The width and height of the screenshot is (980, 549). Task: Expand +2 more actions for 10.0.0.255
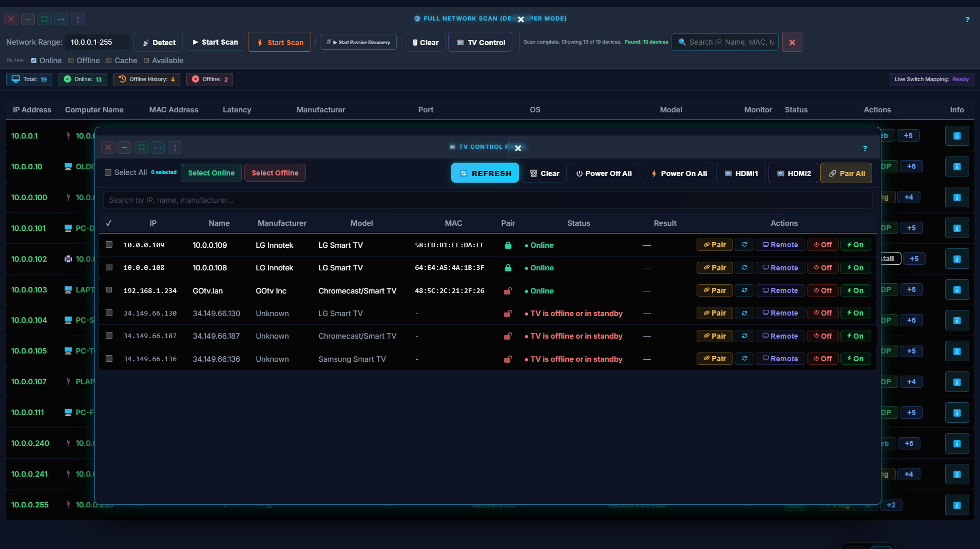click(891, 505)
